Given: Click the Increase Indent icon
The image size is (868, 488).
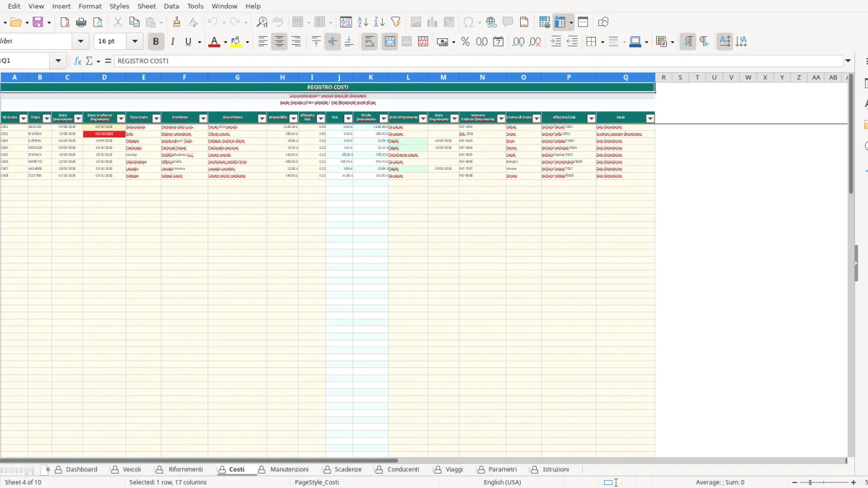Looking at the screenshot, I should 556,42.
